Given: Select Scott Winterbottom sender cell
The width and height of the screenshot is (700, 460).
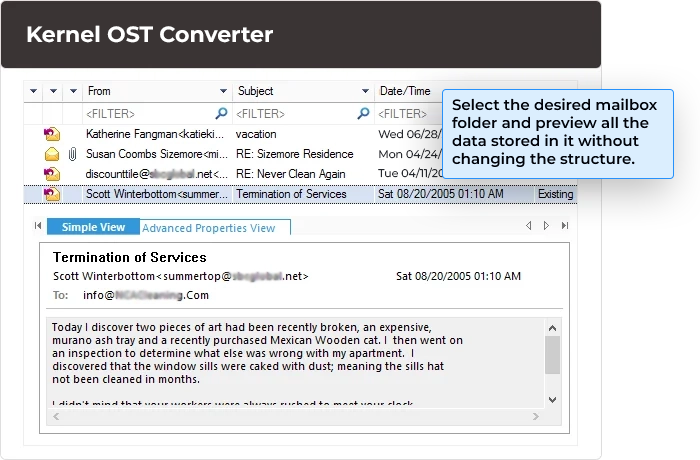Looking at the screenshot, I should tap(157, 194).
